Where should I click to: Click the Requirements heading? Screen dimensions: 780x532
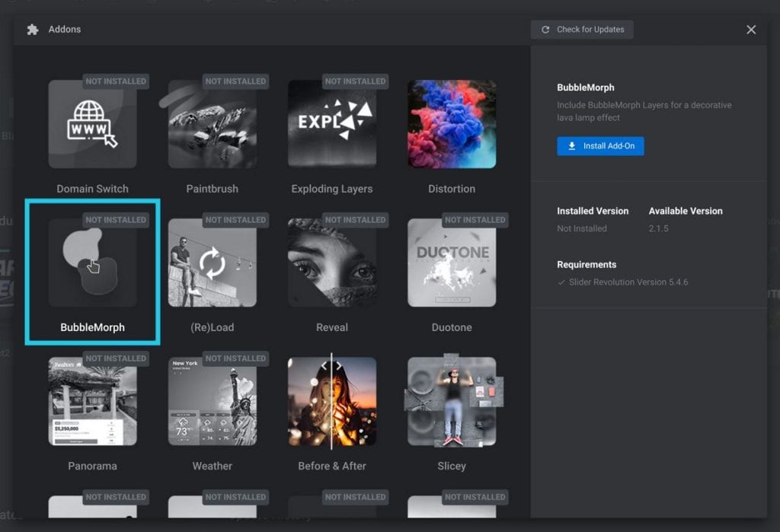[x=587, y=265]
